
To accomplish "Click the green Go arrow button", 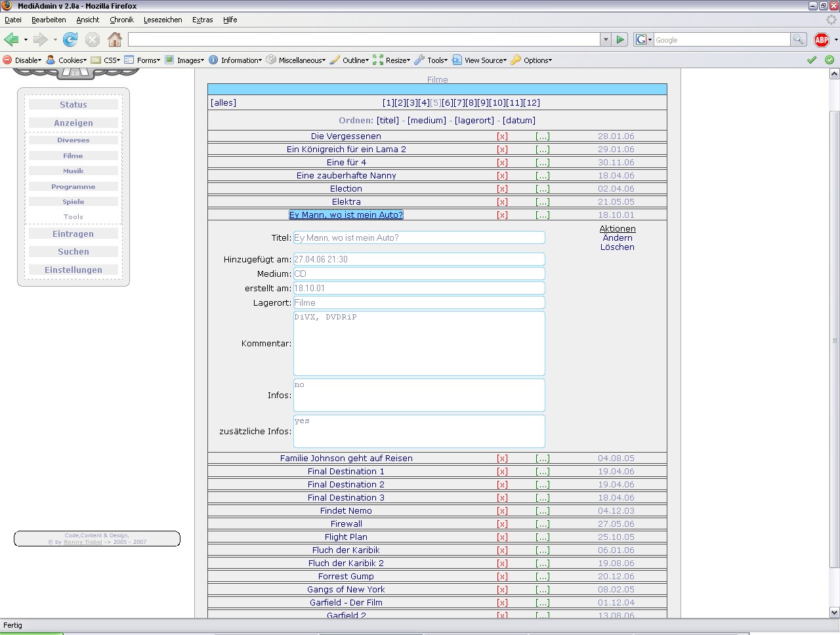I will click(x=620, y=39).
